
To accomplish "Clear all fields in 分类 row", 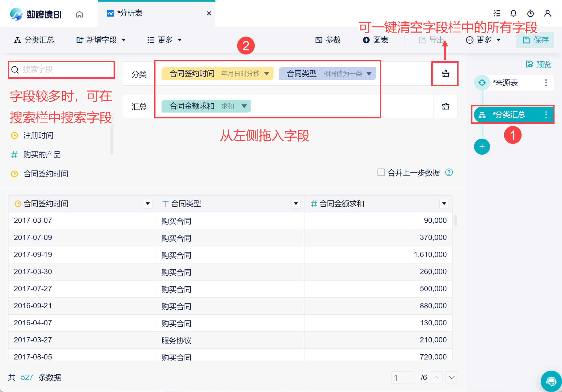I will (x=445, y=74).
